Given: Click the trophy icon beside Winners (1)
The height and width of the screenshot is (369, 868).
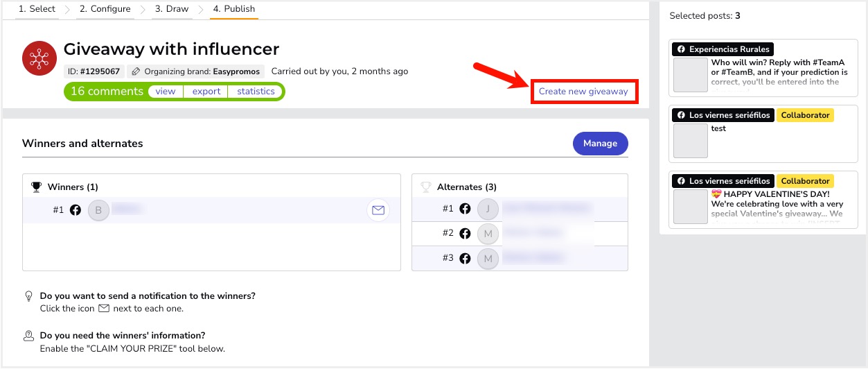Looking at the screenshot, I should tap(37, 187).
